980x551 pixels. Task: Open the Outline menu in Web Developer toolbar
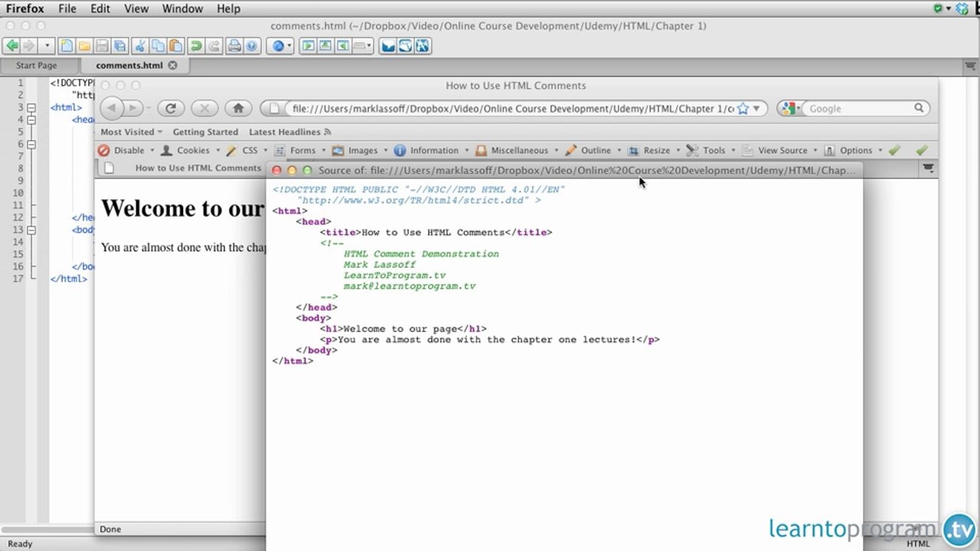[593, 151]
